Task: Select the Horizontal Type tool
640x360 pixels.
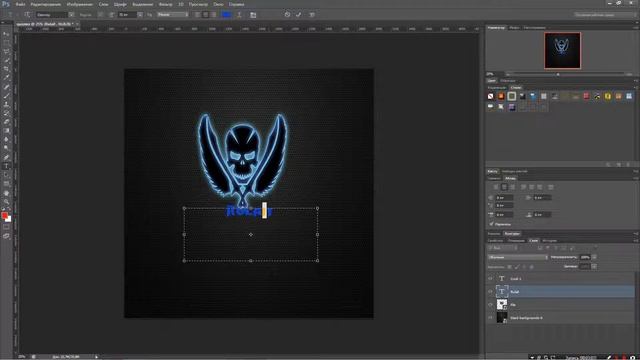Action: [6, 166]
